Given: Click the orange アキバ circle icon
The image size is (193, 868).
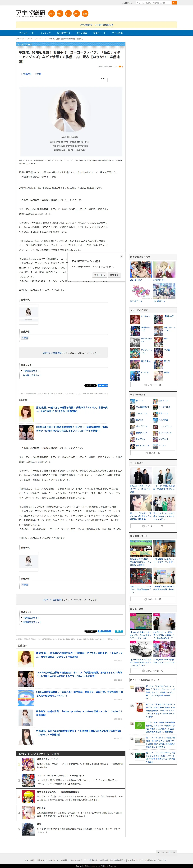Looking at the screenshot, I should [77, 14].
